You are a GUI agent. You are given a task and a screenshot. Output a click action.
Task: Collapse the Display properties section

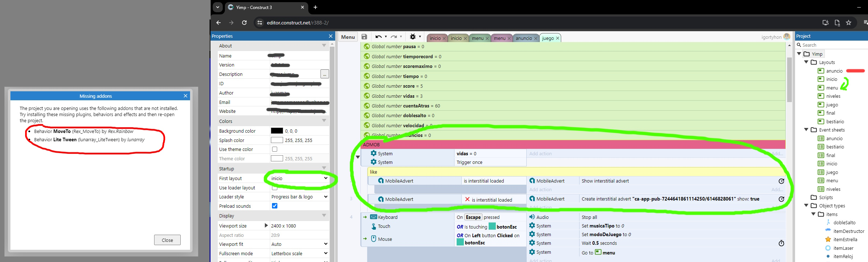coord(324,216)
